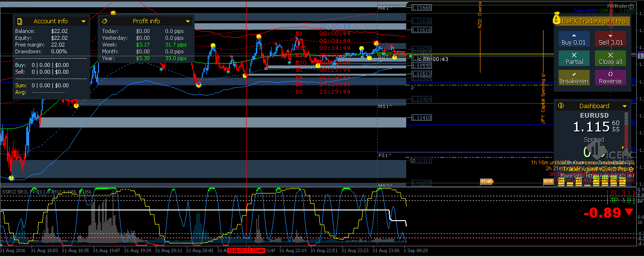644x257 pixels.
Task: Click the 1 Sep 00:28 time axis label
Action: [416, 251]
